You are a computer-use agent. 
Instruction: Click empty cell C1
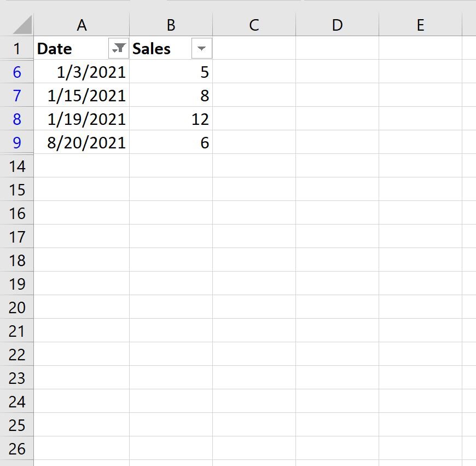point(254,48)
